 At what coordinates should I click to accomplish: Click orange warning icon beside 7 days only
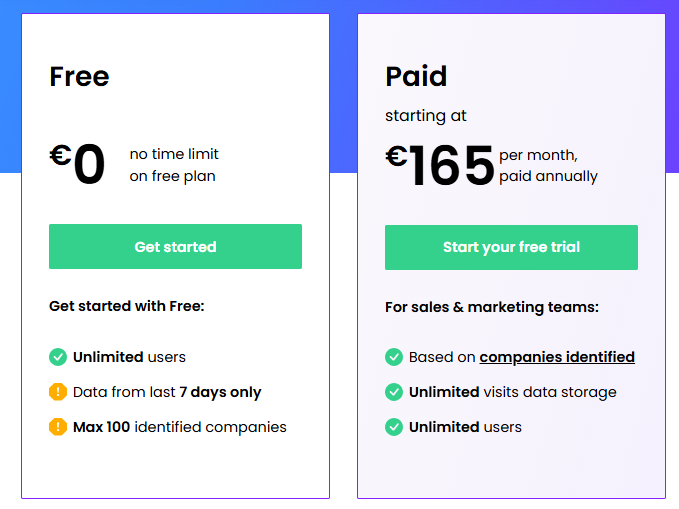coord(58,392)
